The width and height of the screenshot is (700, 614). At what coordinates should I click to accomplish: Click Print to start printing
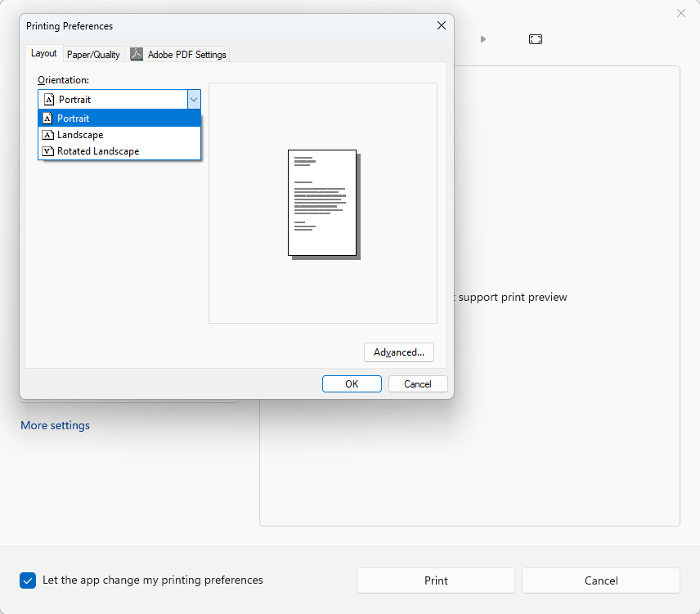tap(435, 580)
